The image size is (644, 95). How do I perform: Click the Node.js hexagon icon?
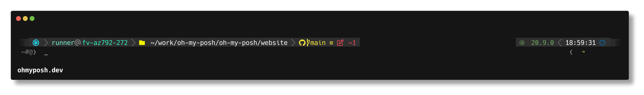coord(522,43)
